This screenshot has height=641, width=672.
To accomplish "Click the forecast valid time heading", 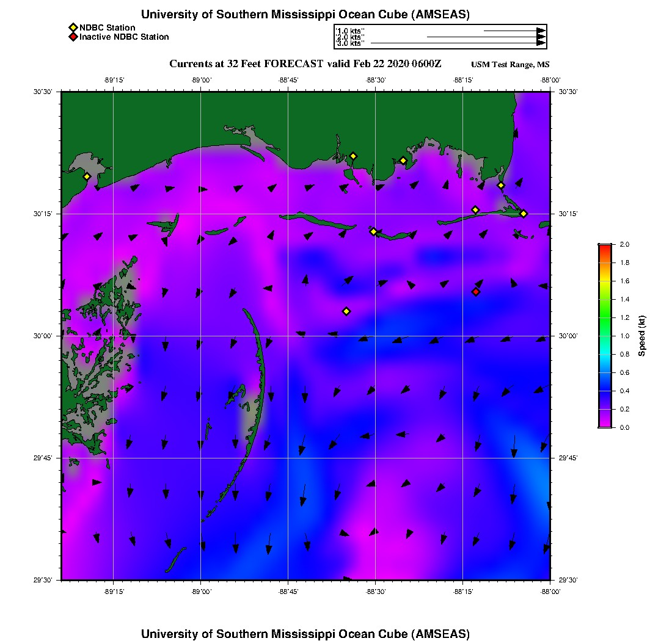I will (x=305, y=64).
